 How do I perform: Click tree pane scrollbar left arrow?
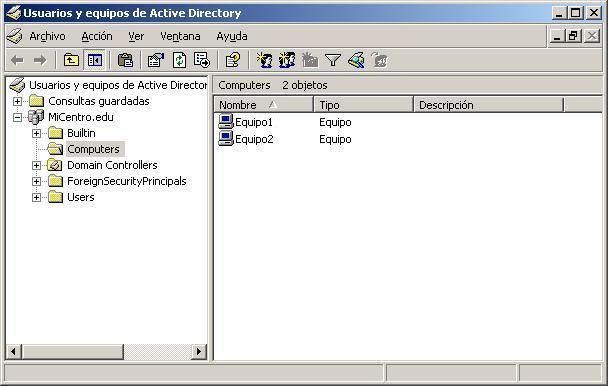[x=14, y=351]
